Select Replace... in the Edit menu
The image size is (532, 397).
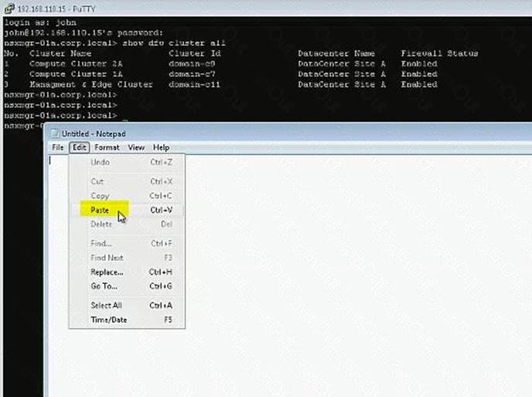coord(107,272)
